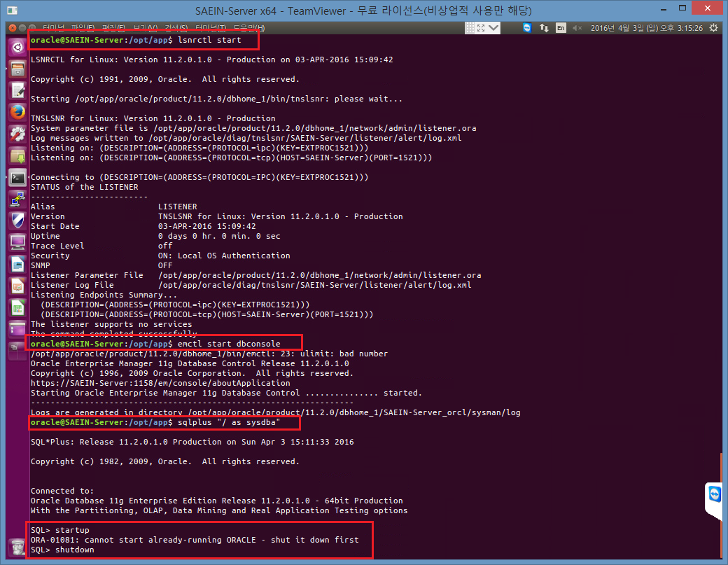Viewport: 728px width, 565px height.
Task: Open the network connection tool icon
Action: coord(17,200)
